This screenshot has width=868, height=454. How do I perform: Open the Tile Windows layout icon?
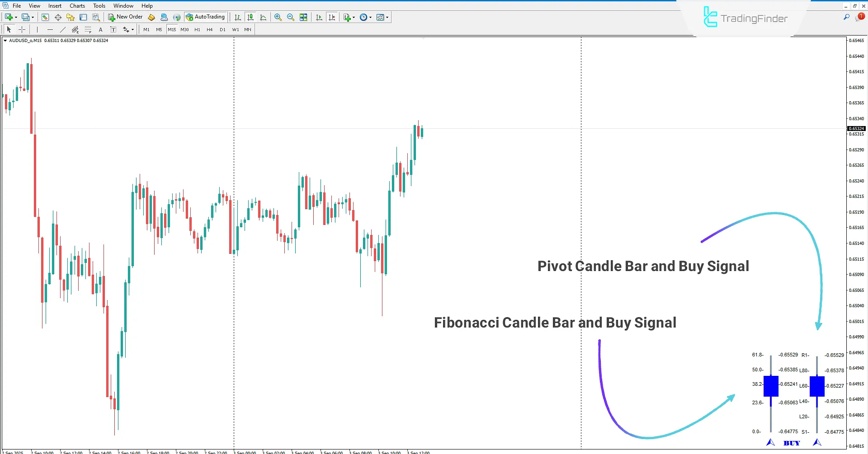(303, 17)
